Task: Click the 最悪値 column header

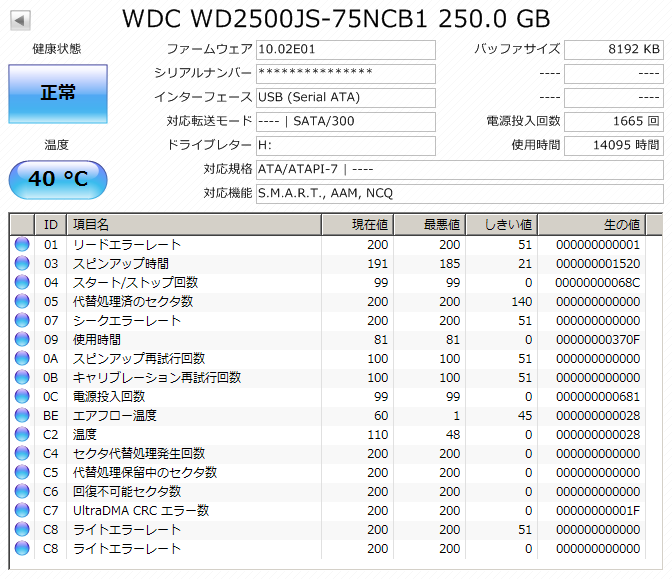Action: (430, 225)
